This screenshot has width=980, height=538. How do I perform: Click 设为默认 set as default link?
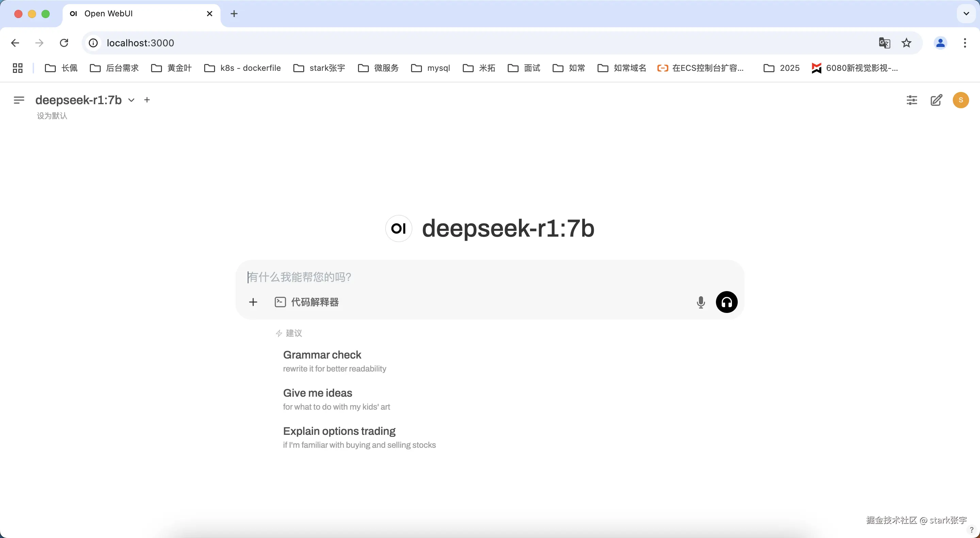[x=52, y=116]
